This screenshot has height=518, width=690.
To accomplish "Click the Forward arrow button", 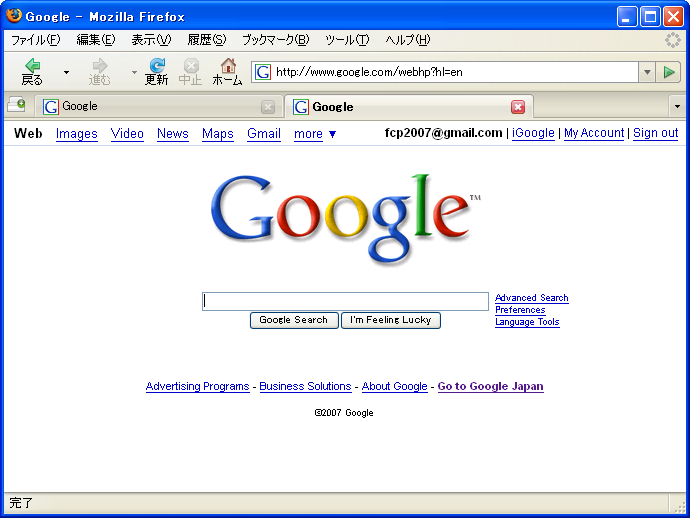I will tap(100, 67).
